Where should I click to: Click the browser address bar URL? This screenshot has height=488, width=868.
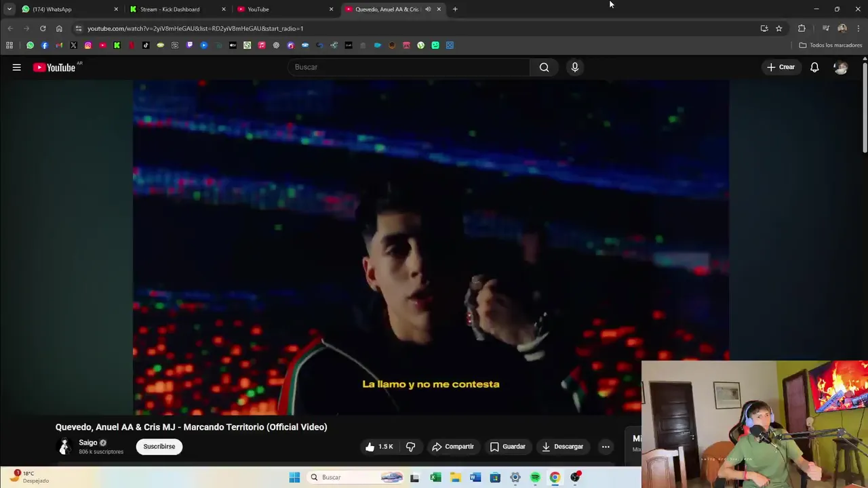pos(195,28)
